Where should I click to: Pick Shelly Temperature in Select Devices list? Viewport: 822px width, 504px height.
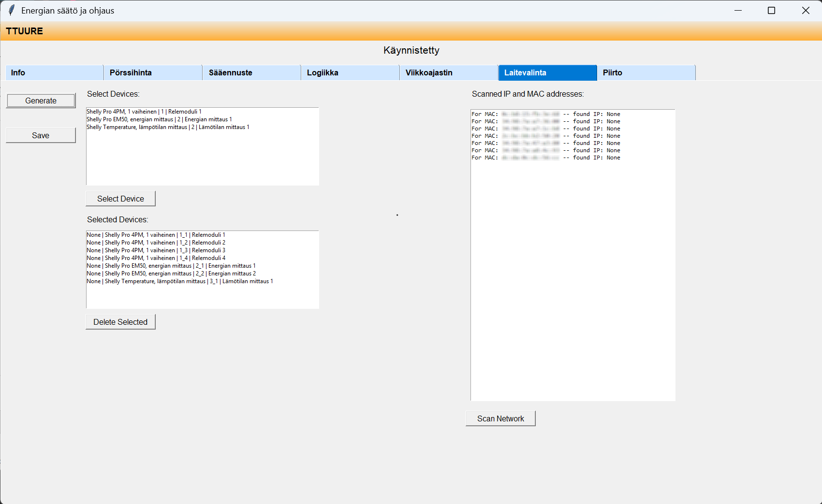168,127
